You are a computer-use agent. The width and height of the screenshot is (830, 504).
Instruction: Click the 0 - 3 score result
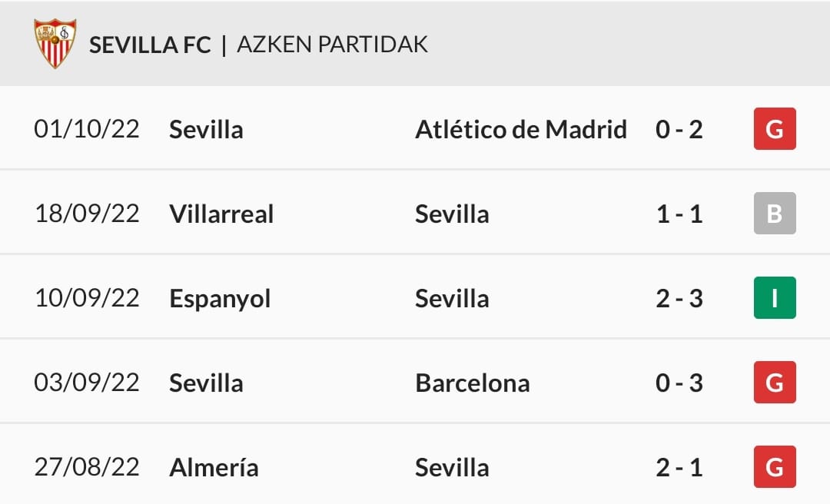[x=679, y=383]
